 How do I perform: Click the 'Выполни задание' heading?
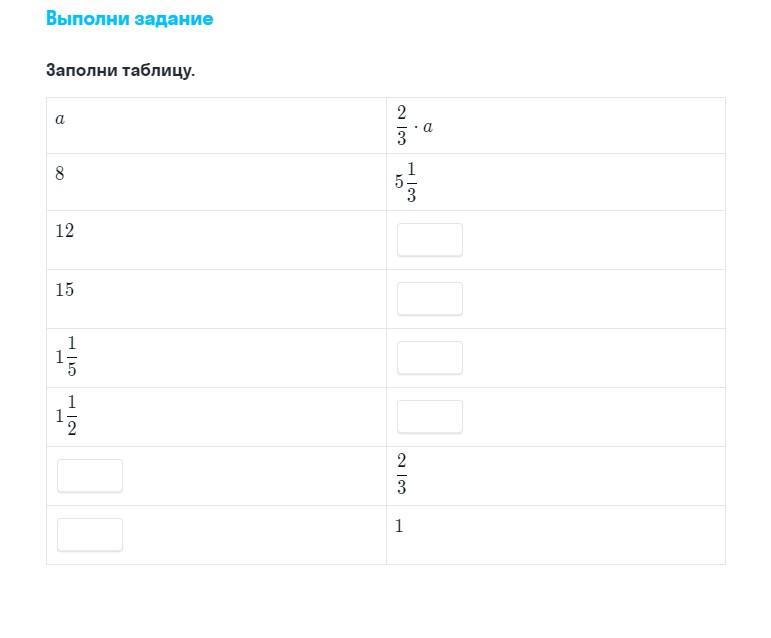[x=129, y=19]
